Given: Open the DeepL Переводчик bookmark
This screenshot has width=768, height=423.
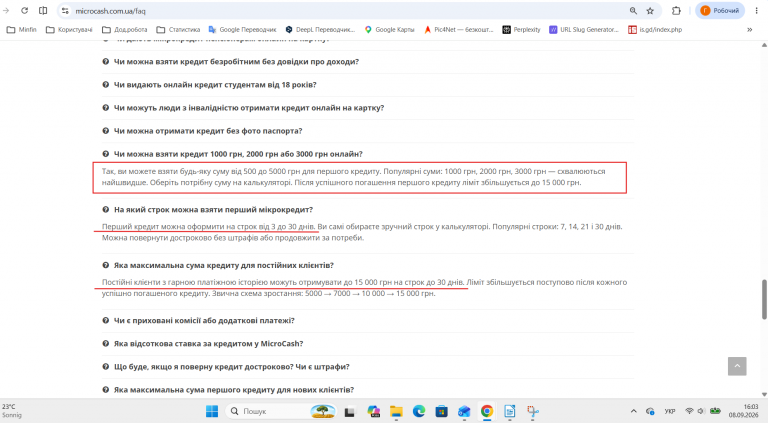Looking at the screenshot, I should (320, 30).
